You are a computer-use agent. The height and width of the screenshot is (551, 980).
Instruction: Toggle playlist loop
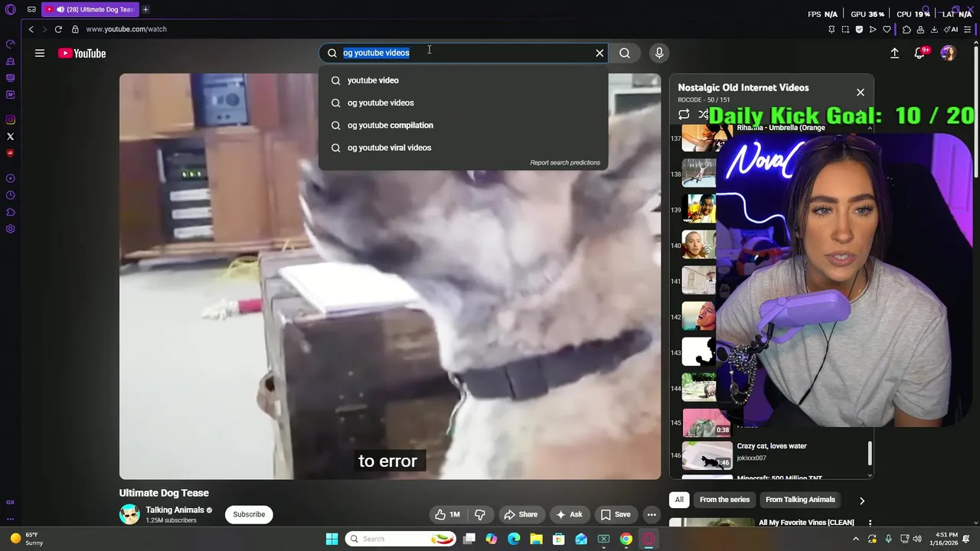click(x=684, y=115)
